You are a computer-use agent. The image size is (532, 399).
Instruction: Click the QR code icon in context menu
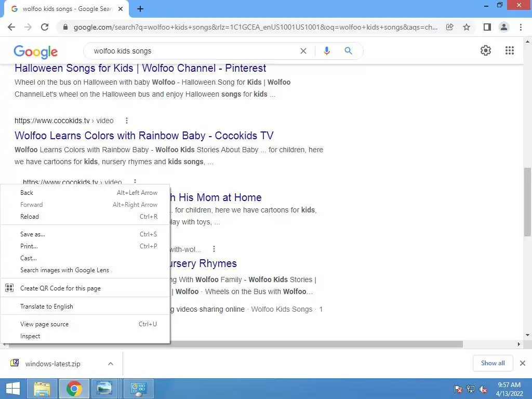coord(9,288)
